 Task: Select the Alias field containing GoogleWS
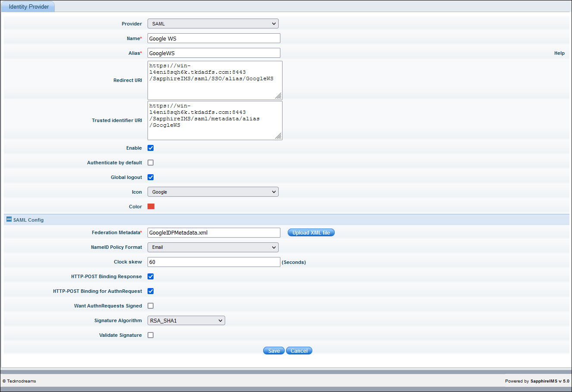tap(214, 53)
